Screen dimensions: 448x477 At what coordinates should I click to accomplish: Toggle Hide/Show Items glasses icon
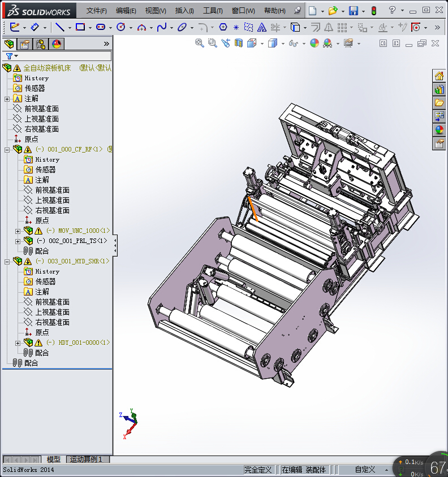pos(293,44)
